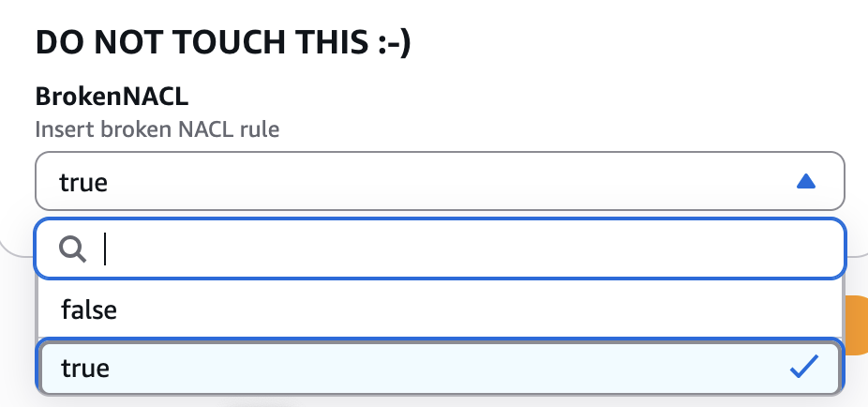Viewport: 868px width, 407px height.
Task: Choose false to disable broken NACL rule
Action: coord(440,309)
